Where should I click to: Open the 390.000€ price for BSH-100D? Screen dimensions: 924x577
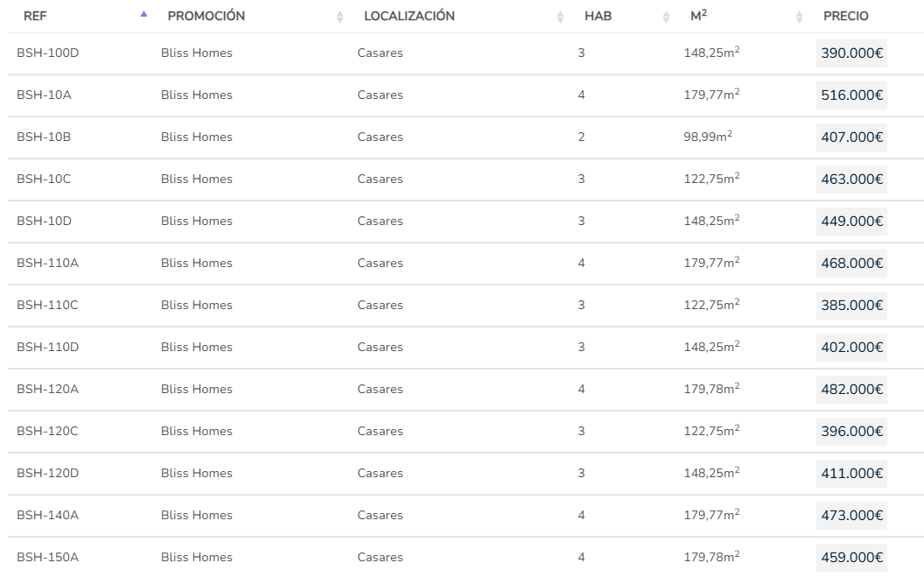tap(851, 53)
